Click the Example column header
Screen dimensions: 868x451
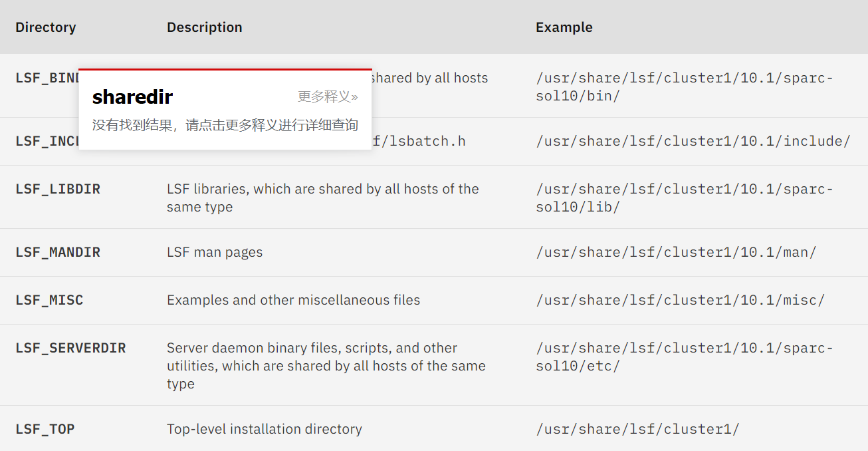[564, 27]
